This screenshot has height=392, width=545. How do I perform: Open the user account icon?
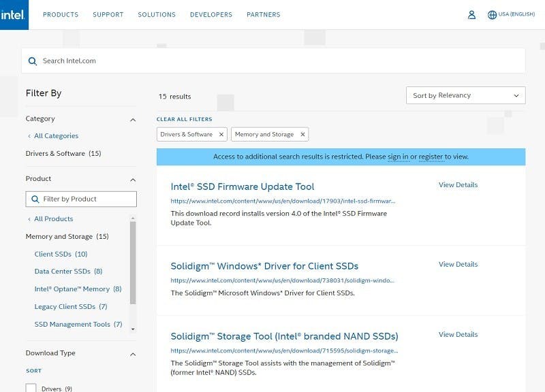point(471,14)
